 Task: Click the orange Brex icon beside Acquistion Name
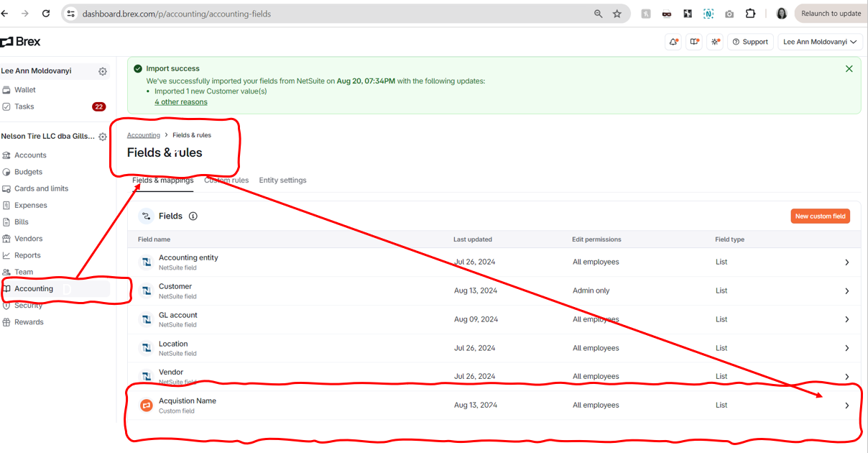146,406
